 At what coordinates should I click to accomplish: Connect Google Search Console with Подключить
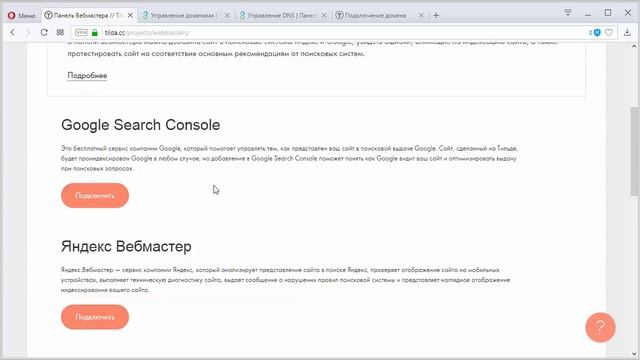click(95, 196)
